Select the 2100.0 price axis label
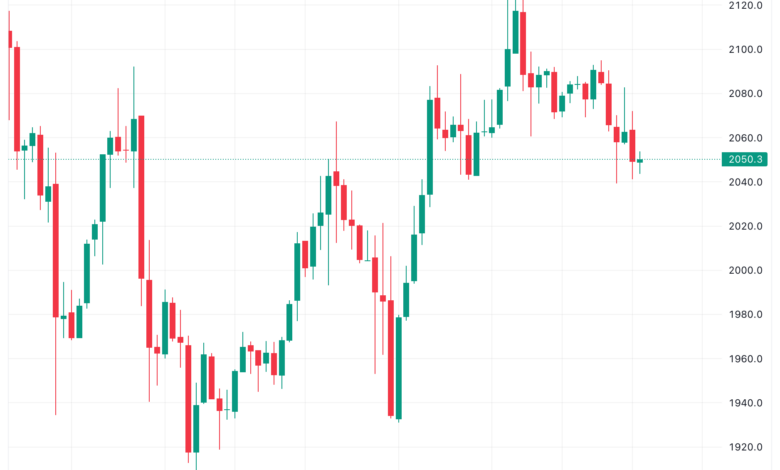The width and height of the screenshot is (780, 470). pos(745,49)
